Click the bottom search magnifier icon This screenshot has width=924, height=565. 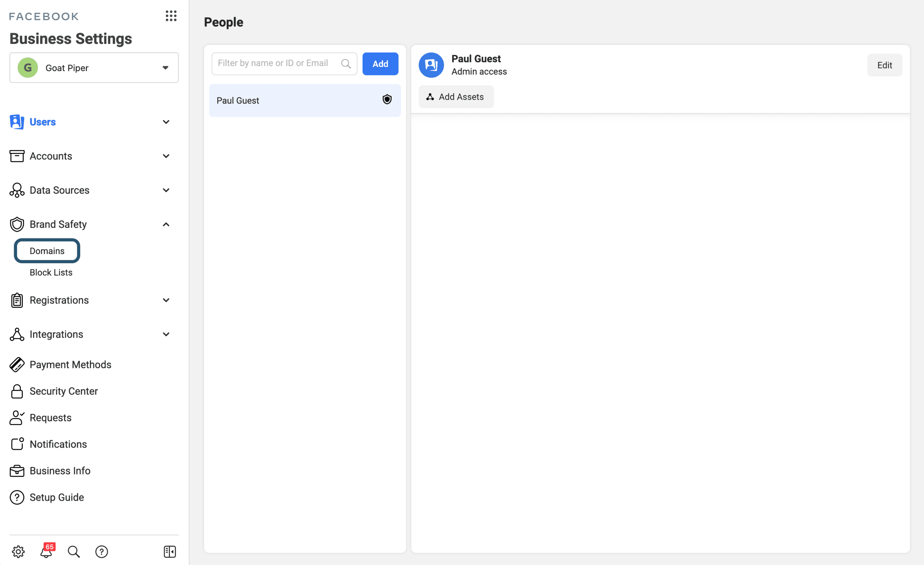[74, 551]
